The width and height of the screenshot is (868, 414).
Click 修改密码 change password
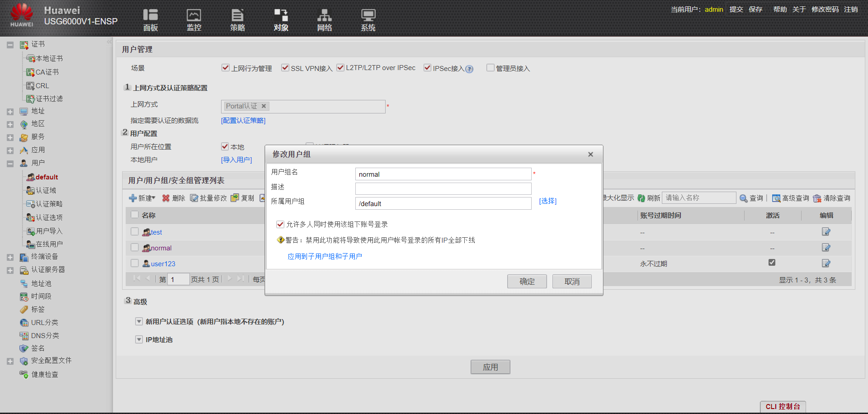(x=825, y=9)
